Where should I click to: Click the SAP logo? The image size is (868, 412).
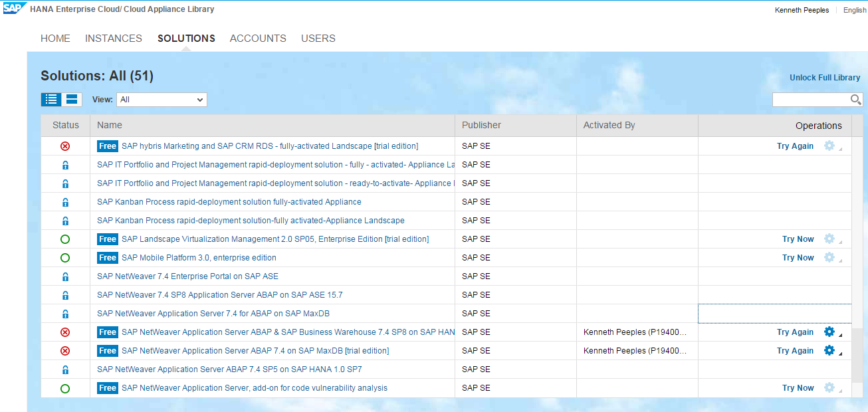pyautogui.click(x=15, y=9)
